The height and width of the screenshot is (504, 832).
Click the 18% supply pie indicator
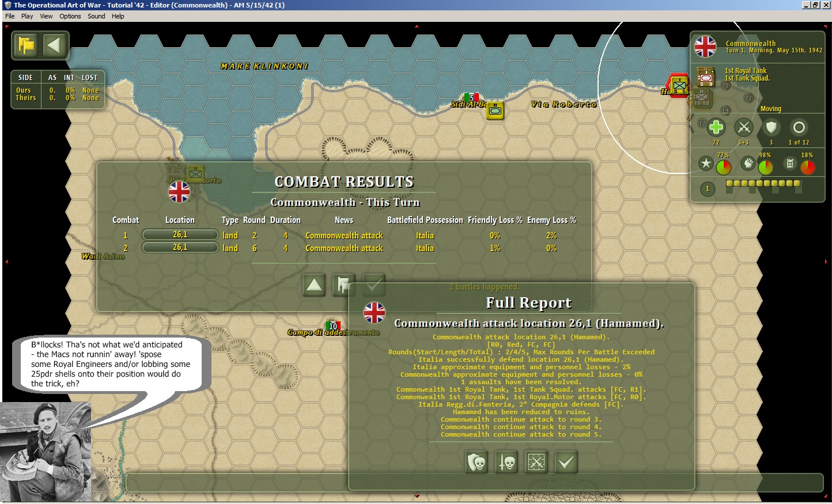[808, 167]
